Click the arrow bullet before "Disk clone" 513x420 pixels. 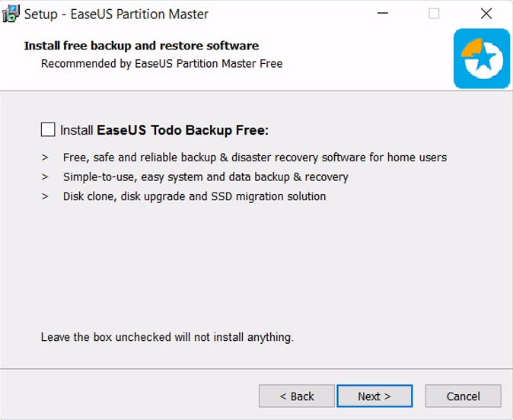coord(45,196)
